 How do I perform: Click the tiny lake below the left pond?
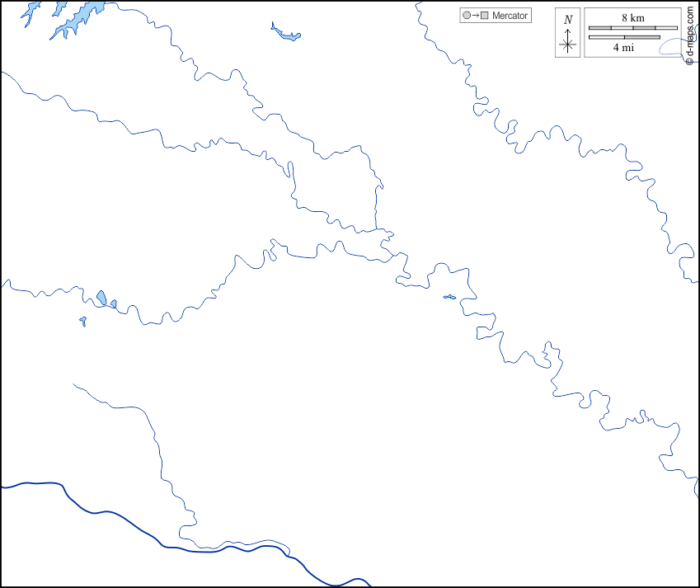(x=83, y=321)
